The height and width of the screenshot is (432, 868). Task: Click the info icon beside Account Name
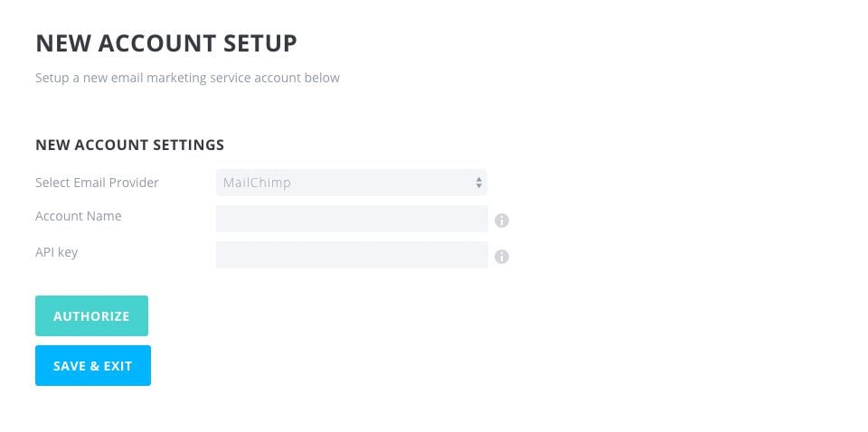coord(502,220)
